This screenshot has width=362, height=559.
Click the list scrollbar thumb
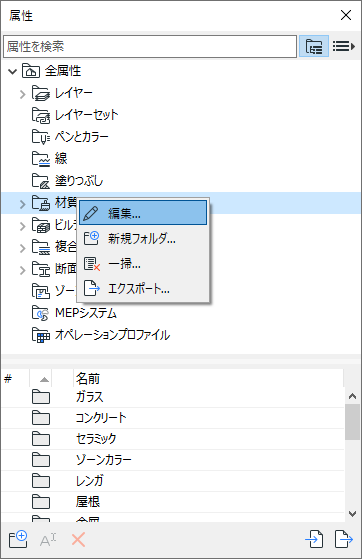click(x=352, y=422)
